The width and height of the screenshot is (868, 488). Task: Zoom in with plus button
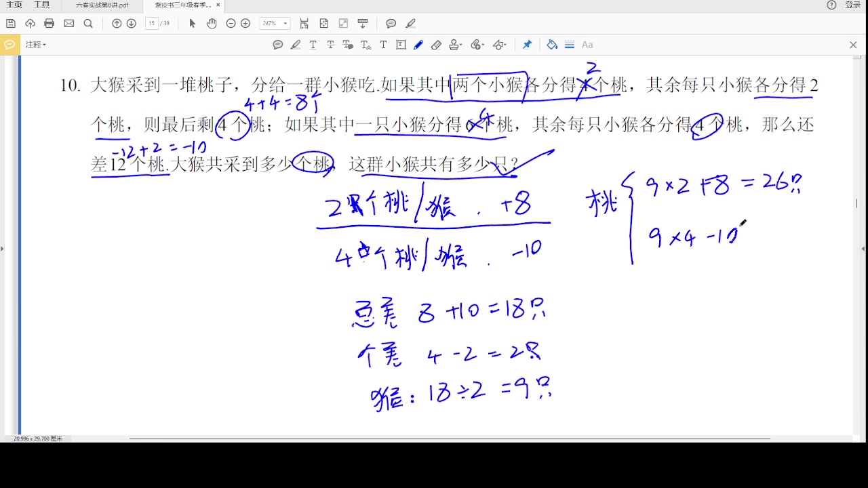(245, 24)
